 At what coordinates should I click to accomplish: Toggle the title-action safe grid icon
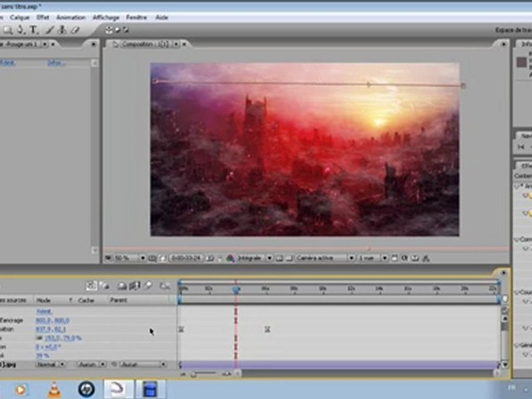(152, 258)
